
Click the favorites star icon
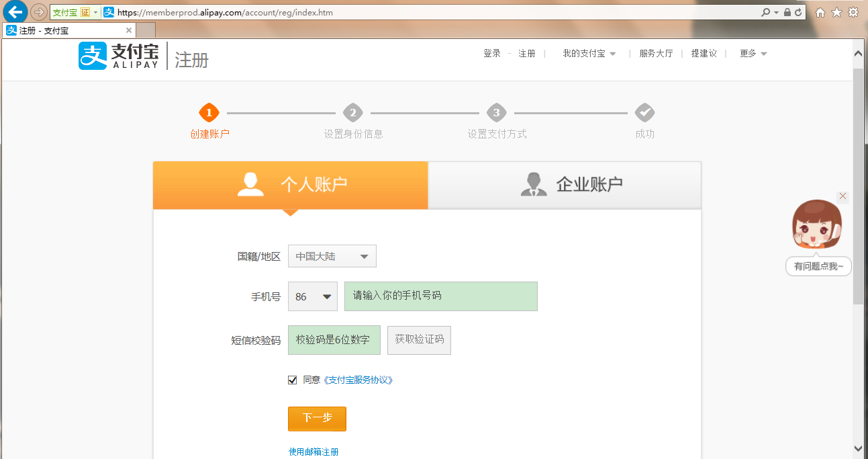tap(836, 12)
